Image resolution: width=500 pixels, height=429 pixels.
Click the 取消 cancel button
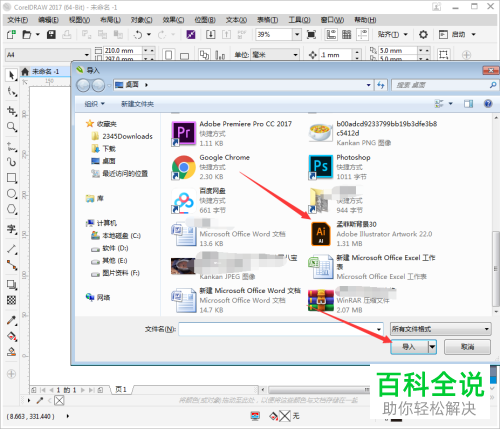point(467,347)
